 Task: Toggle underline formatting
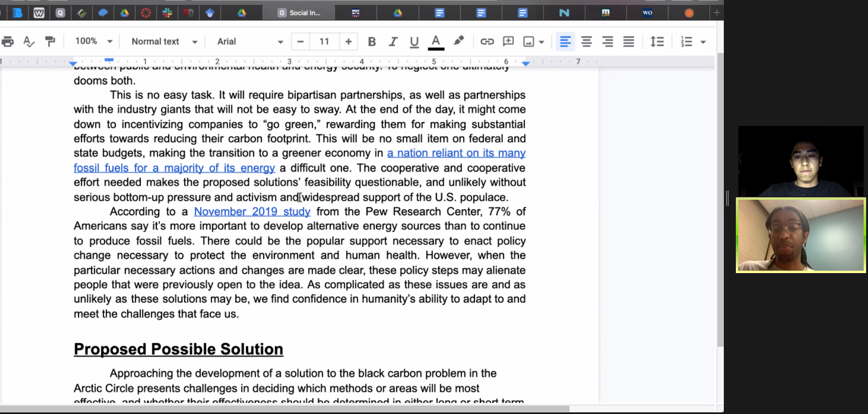pyautogui.click(x=414, y=42)
